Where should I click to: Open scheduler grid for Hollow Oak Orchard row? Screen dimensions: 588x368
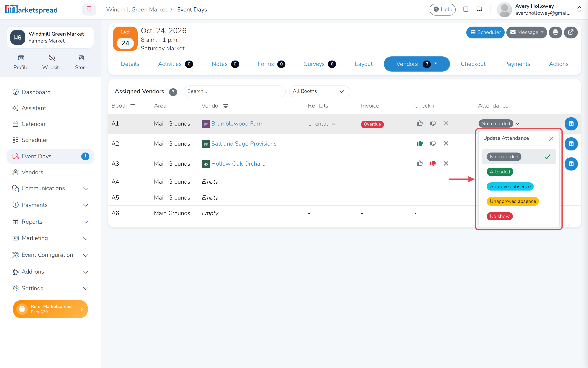(x=571, y=164)
